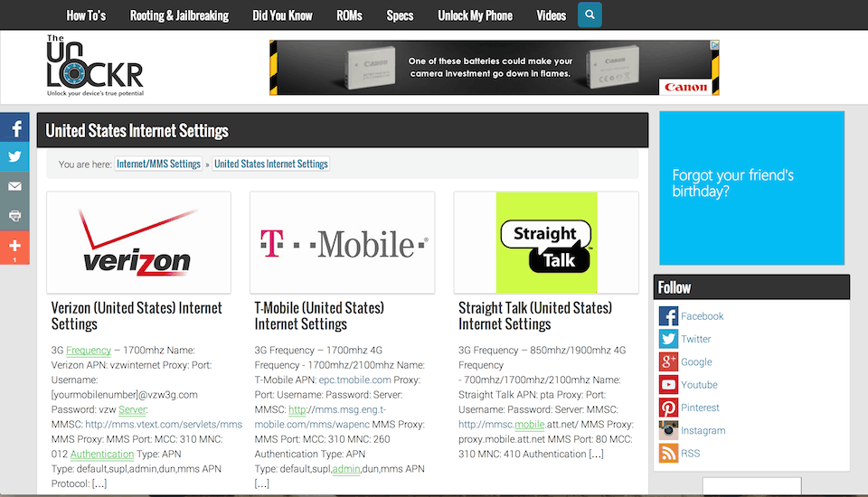This screenshot has height=497, width=868.
Task: Go home via The Unlockr logo
Action: [x=95, y=66]
